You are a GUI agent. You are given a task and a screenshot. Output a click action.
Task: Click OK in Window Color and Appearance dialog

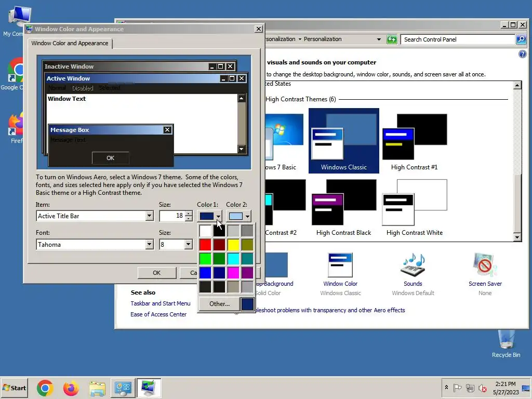point(157,273)
